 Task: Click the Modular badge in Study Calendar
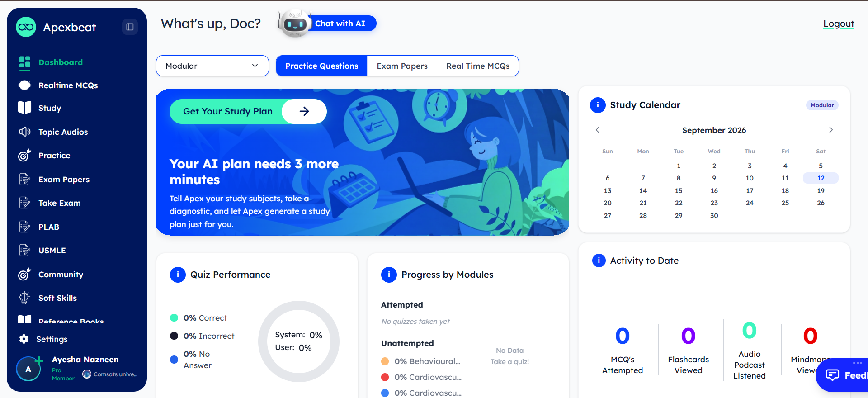[822, 105]
